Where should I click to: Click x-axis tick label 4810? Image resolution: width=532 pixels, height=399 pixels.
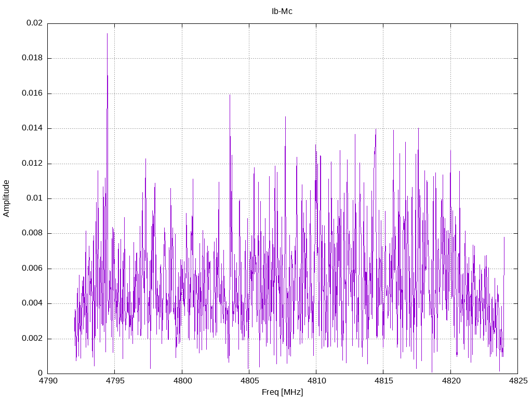[x=316, y=381]
